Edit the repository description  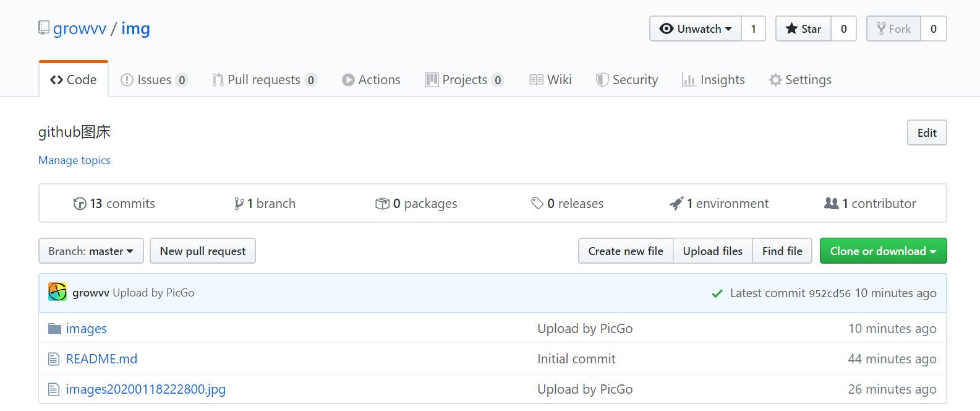[x=927, y=132]
